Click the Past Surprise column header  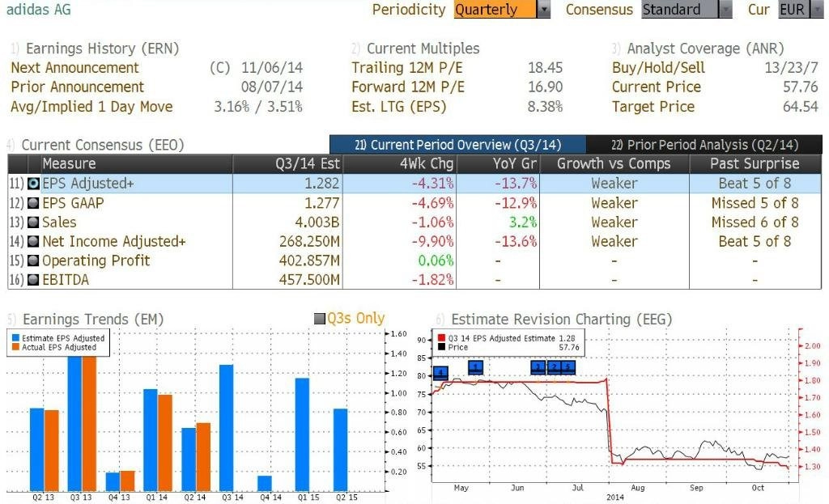pos(755,163)
